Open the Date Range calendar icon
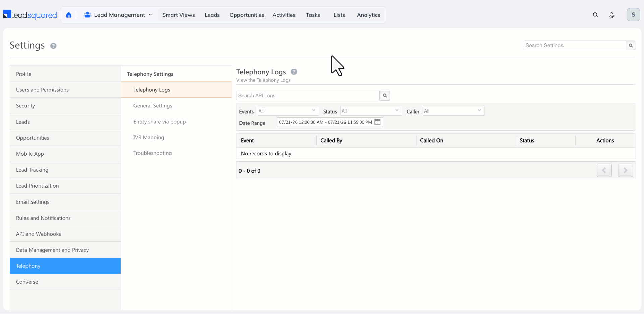 point(377,122)
